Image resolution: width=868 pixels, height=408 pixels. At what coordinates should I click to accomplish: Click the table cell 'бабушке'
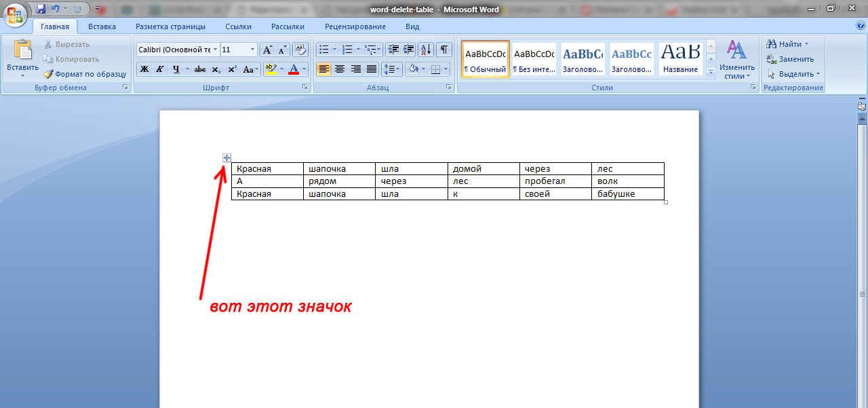point(628,194)
